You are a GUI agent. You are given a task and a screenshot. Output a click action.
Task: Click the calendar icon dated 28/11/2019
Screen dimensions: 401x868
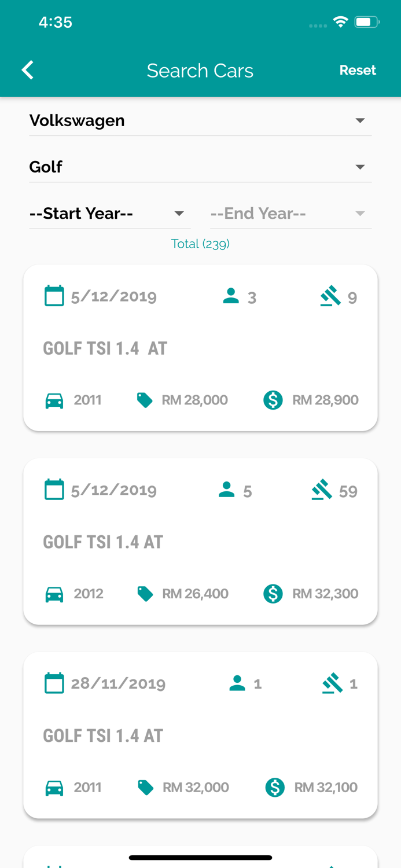coord(54,683)
